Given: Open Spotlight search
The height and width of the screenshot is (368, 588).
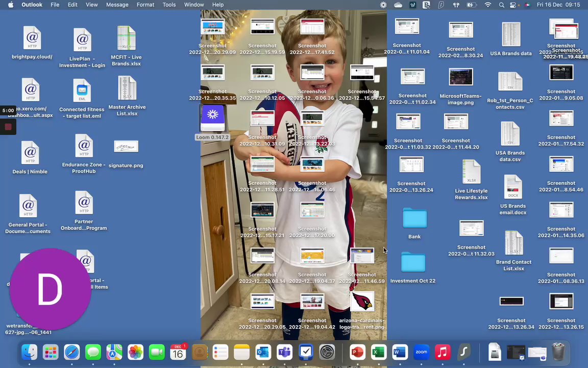Looking at the screenshot, I should [501, 5].
